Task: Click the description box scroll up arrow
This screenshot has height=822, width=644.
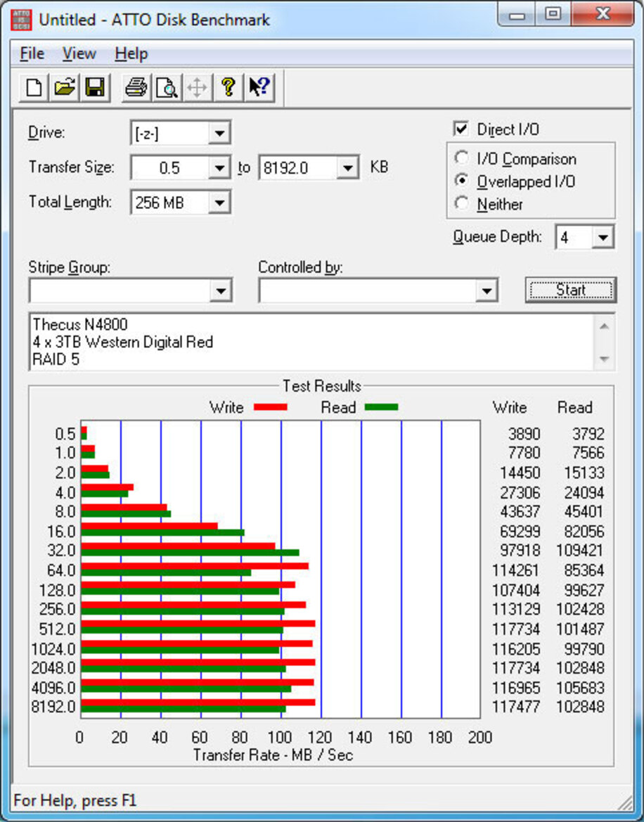Action: click(604, 326)
